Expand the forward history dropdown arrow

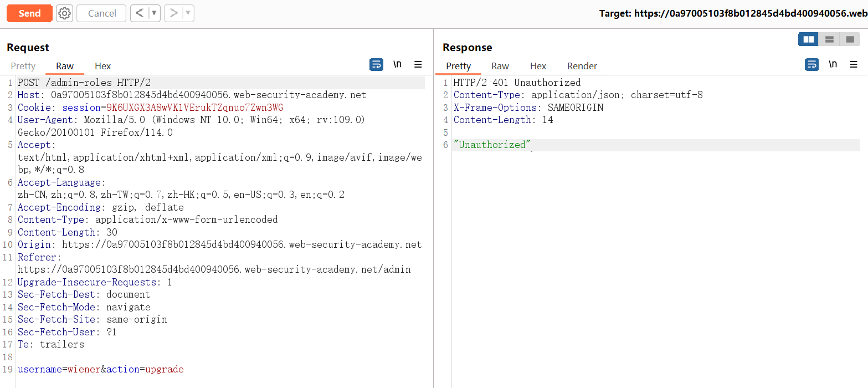[188, 13]
